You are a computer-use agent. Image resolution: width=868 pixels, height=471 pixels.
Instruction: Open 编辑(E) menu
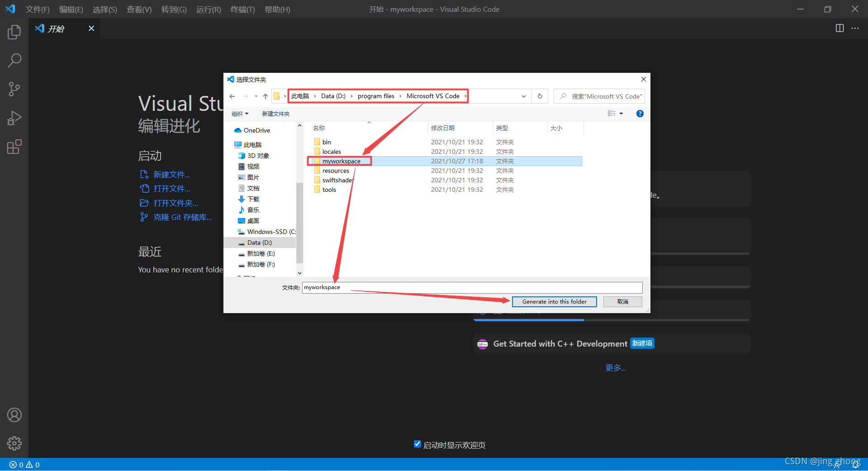(x=71, y=10)
